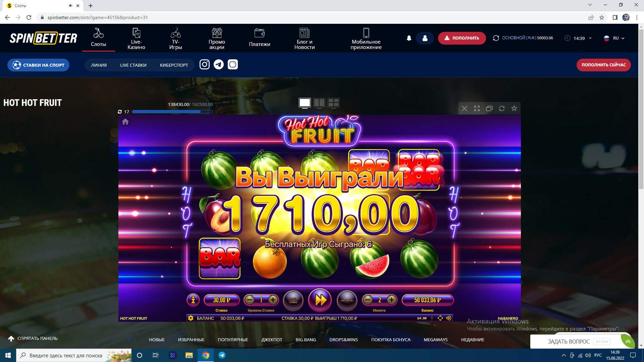Open slot game info button
Image resolution: width=644 pixels, height=362 pixels.
(x=193, y=300)
